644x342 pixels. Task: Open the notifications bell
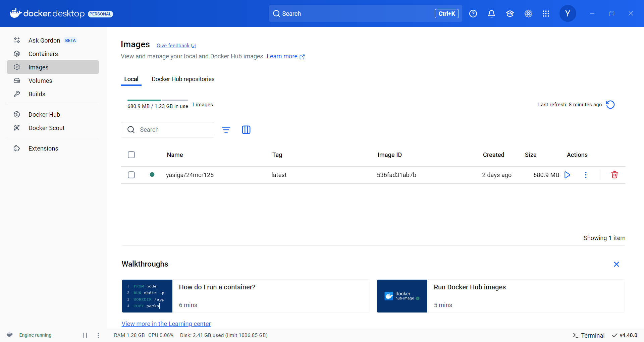(x=491, y=14)
